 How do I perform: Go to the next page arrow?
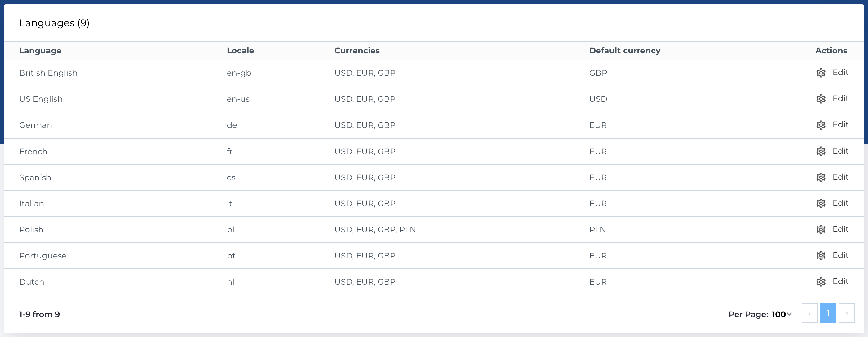click(x=846, y=313)
